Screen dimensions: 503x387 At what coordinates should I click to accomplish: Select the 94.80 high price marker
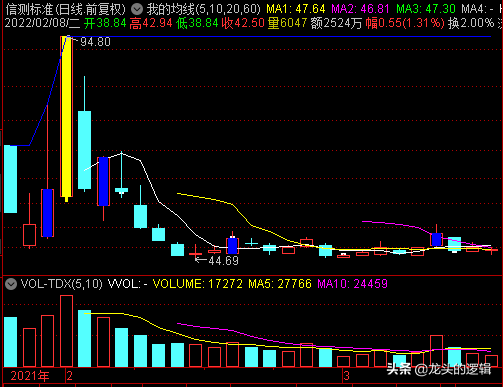click(x=95, y=42)
